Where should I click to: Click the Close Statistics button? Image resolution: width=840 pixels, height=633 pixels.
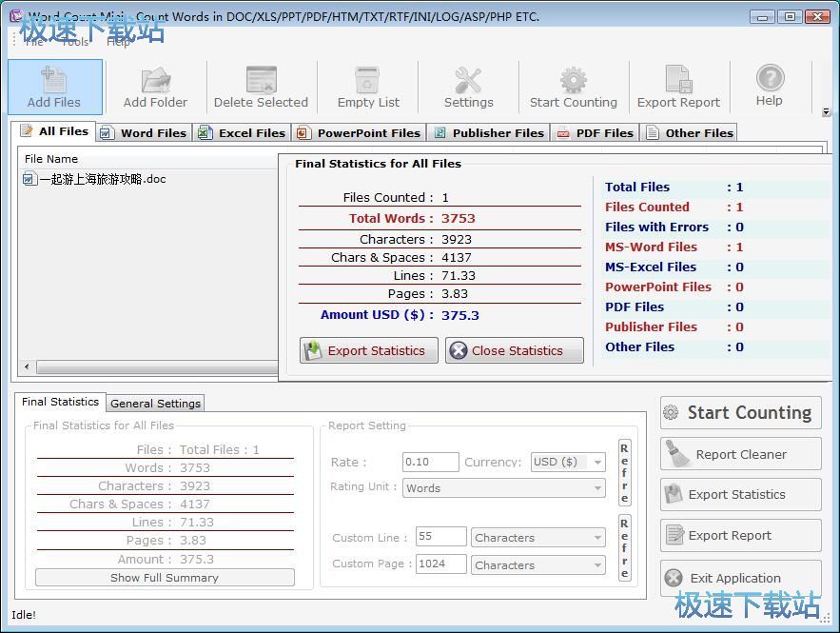[515, 350]
